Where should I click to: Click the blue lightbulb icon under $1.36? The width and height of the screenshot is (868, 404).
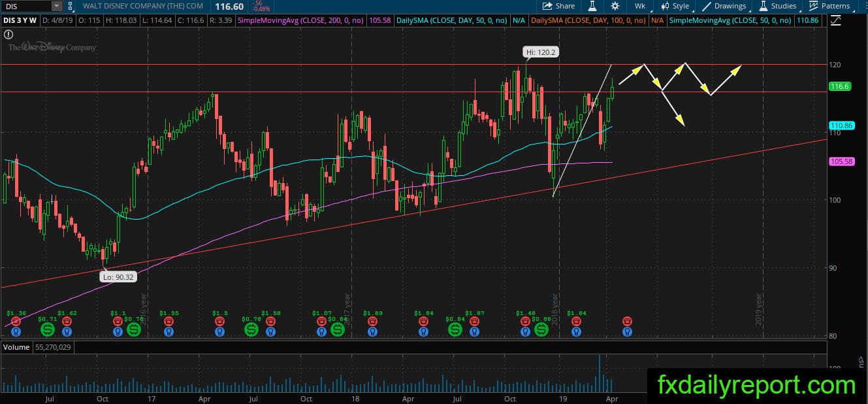coord(15,332)
